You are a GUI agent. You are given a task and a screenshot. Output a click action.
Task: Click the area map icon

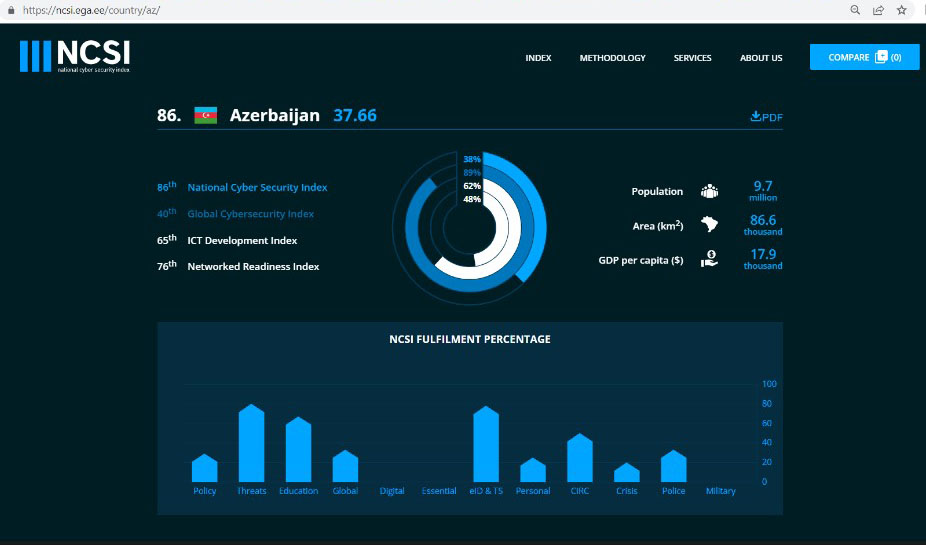click(x=709, y=225)
